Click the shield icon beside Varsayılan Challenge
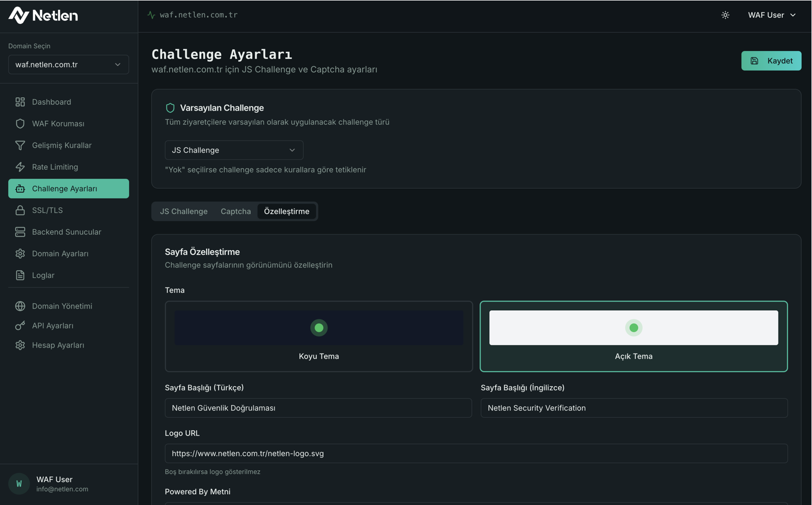This screenshot has height=505, width=812. (170, 108)
